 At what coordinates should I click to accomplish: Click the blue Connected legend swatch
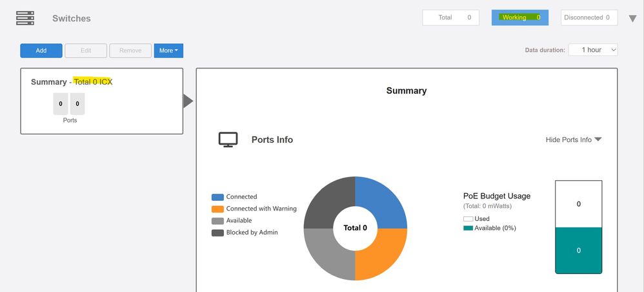point(217,197)
